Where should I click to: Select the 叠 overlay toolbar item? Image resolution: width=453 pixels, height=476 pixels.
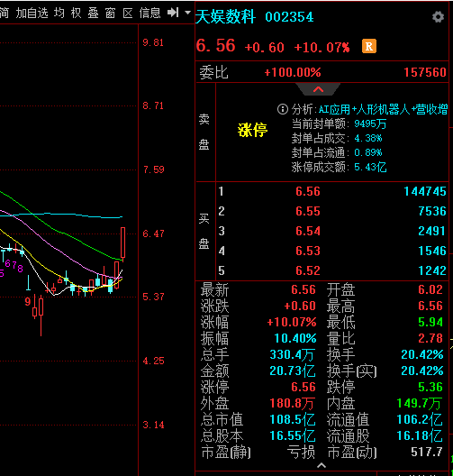click(x=93, y=13)
